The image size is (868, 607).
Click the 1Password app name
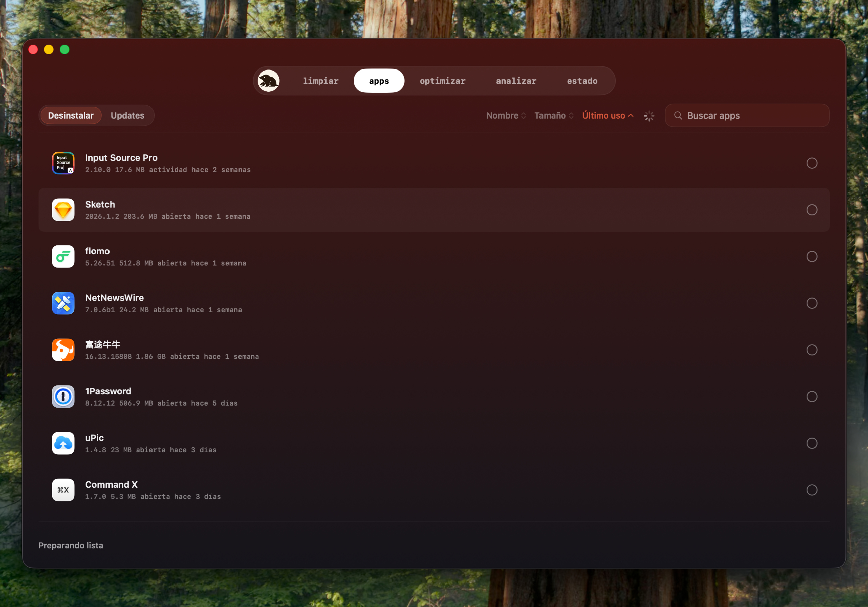pyautogui.click(x=108, y=391)
